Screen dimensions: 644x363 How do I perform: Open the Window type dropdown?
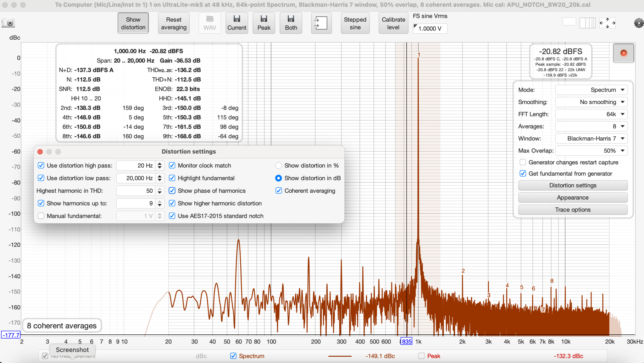point(591,139)
